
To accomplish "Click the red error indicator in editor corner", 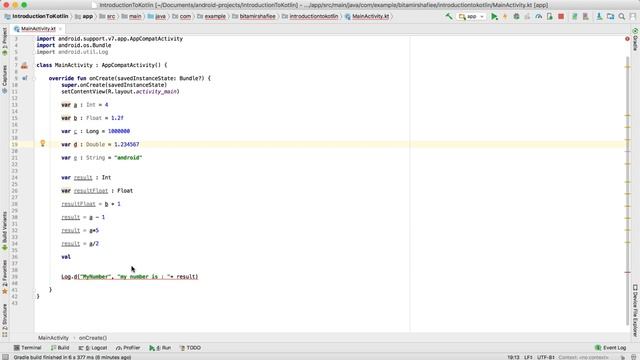I will click(x=627, y=39).
